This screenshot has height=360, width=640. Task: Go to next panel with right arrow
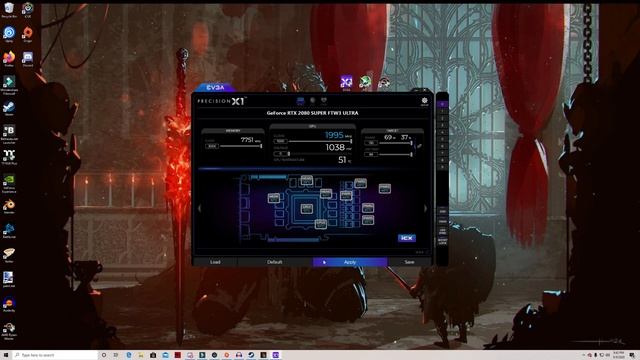point(425,209)
